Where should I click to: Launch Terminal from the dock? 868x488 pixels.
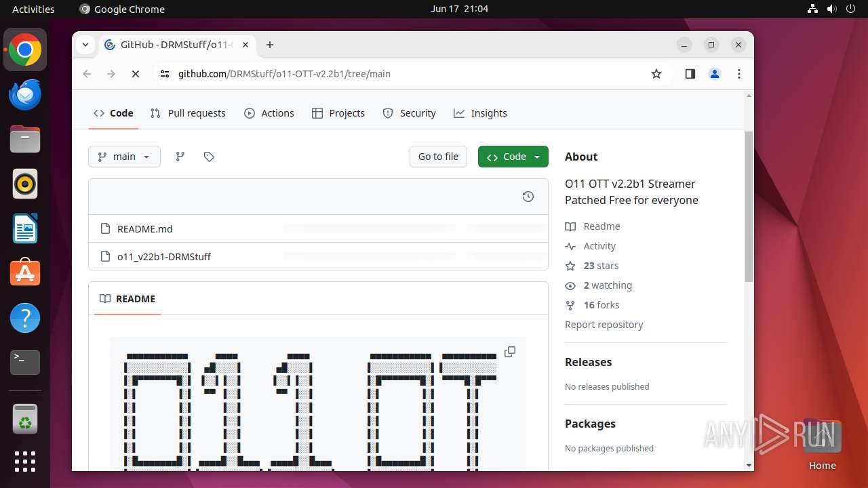pos(25,363)
